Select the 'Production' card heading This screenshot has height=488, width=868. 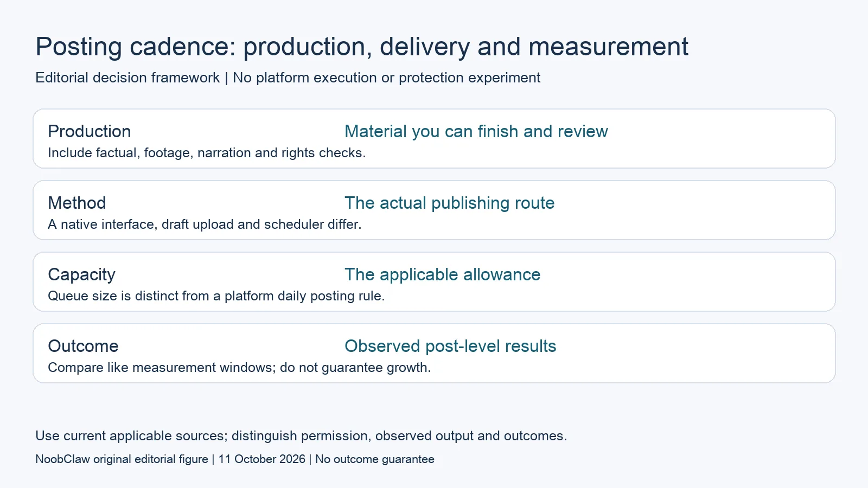click(90, 132)
